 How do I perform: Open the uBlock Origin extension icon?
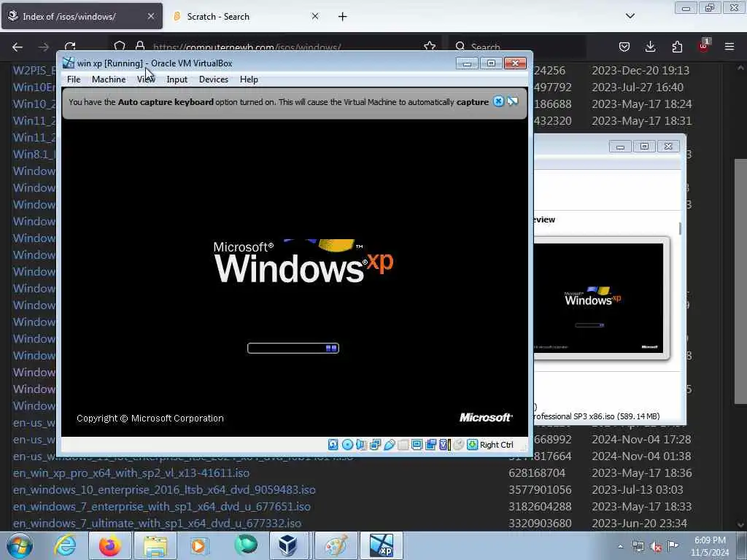point(704,46)
